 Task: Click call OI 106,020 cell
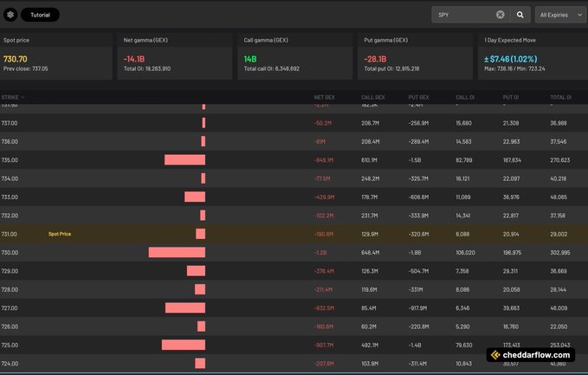[x=465, y=253]
